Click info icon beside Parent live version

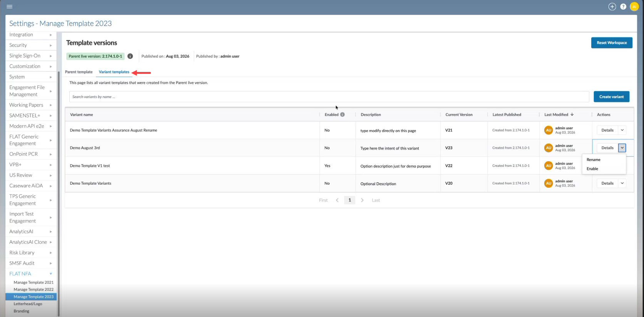pyautogui.click(x=130, y=56)
